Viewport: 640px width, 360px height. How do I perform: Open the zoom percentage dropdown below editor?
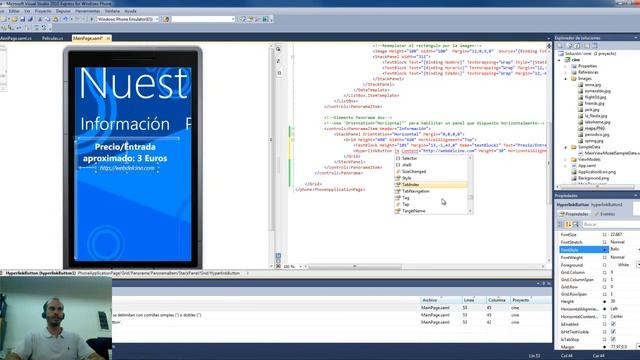(x=301, y=267)
